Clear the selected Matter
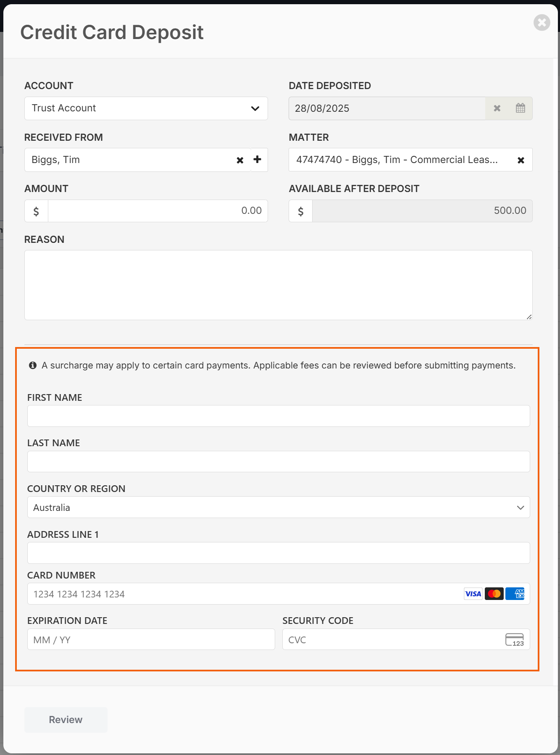560x755 pixels. click(521, 160)
